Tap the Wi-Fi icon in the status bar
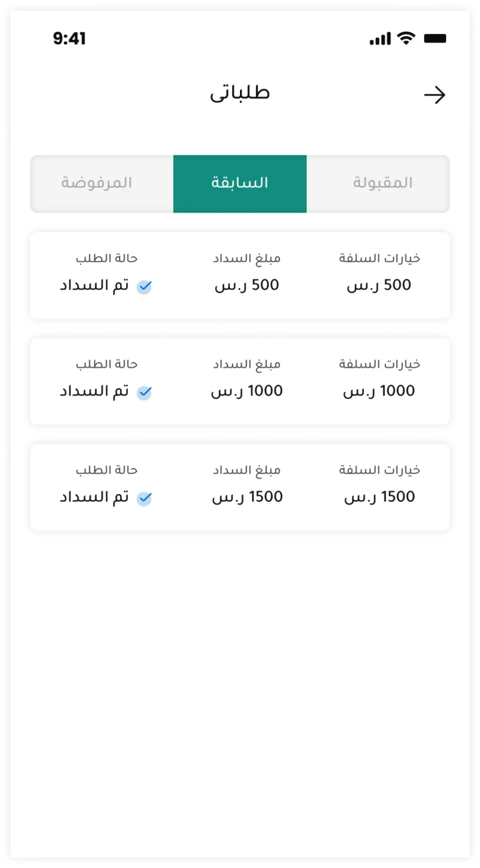 (406, 38)
